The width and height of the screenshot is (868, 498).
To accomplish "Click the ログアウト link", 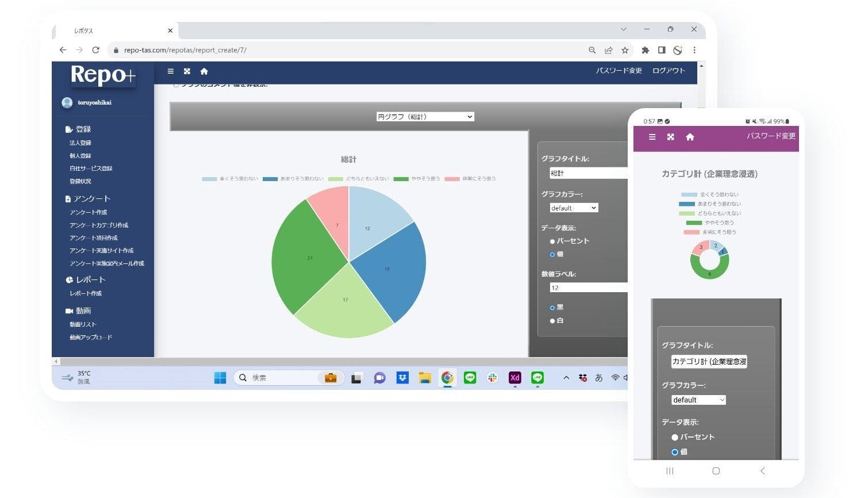I will pos(669,71).
